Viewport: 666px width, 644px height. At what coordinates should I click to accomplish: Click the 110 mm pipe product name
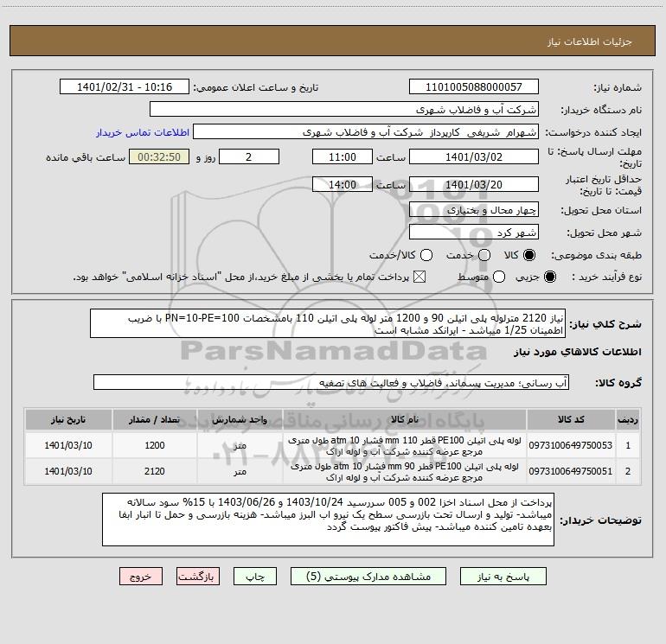click(405, 446)
